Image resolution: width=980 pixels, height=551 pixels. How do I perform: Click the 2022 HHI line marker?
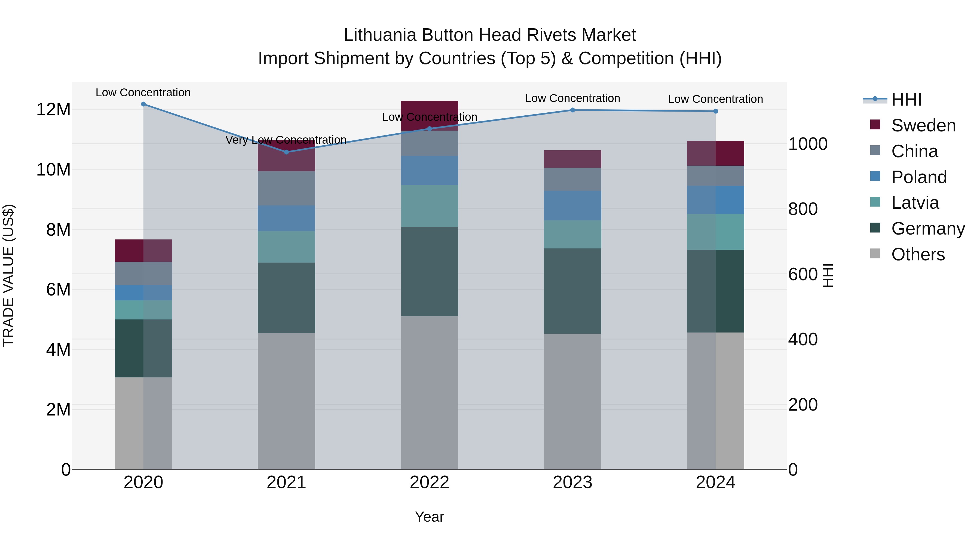(430, 128)
